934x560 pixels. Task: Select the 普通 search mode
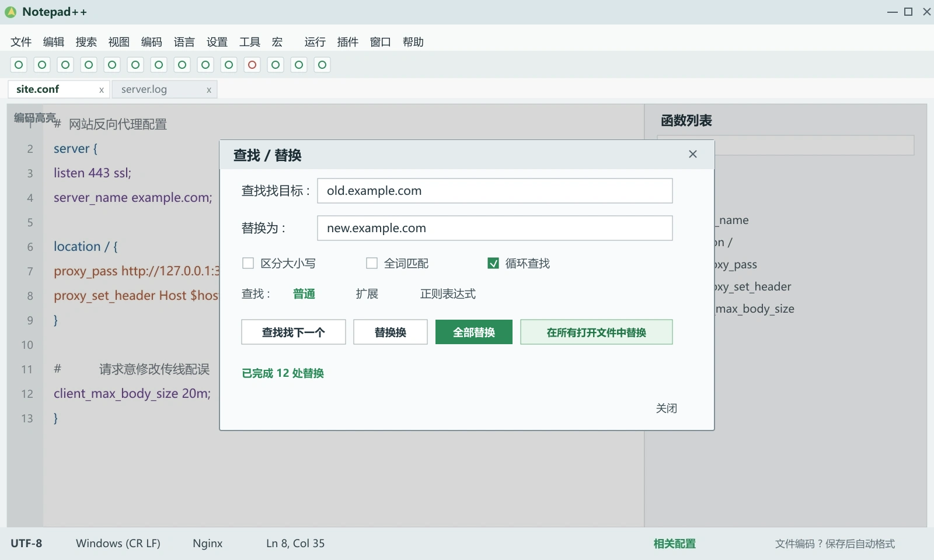click(304, 294)
